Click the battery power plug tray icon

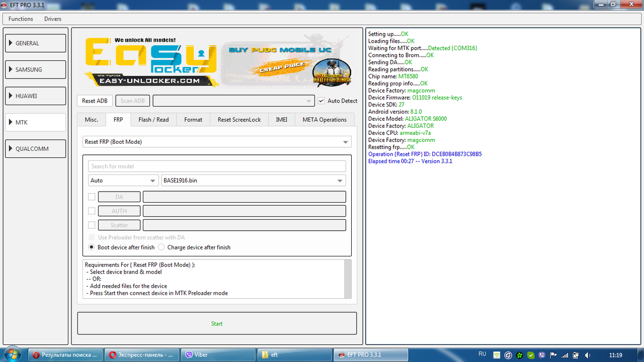(x=576, y=355)
